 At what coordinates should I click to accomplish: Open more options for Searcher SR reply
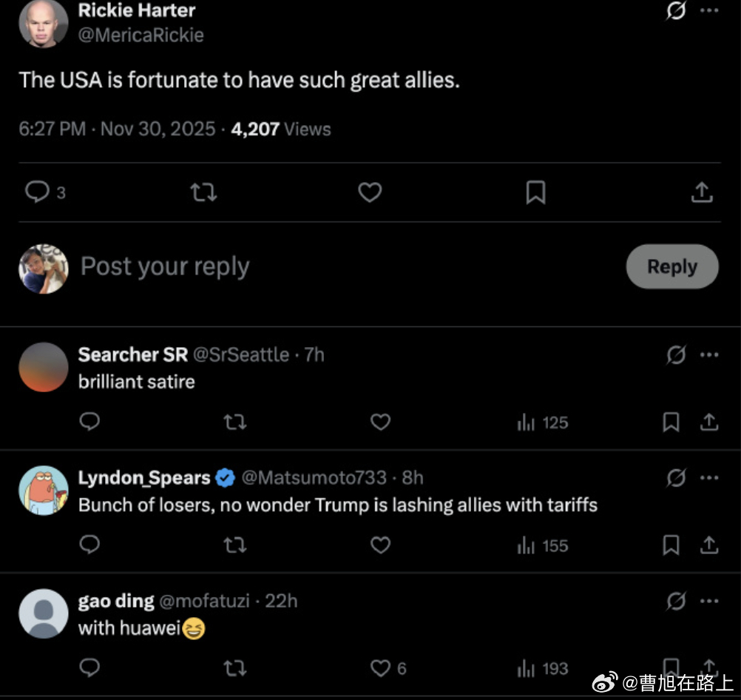click(x=709, y=355)
